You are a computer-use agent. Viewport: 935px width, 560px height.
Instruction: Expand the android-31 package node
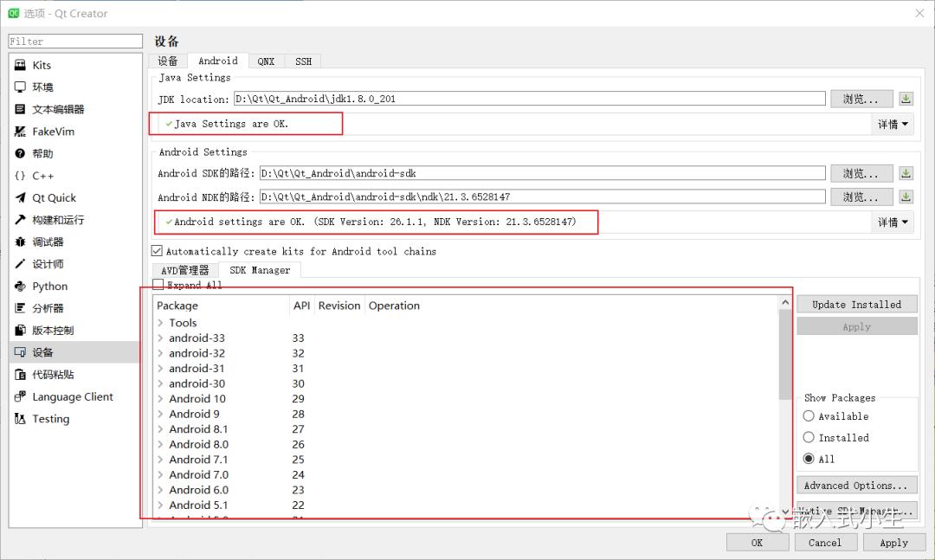tap(160, 369)
